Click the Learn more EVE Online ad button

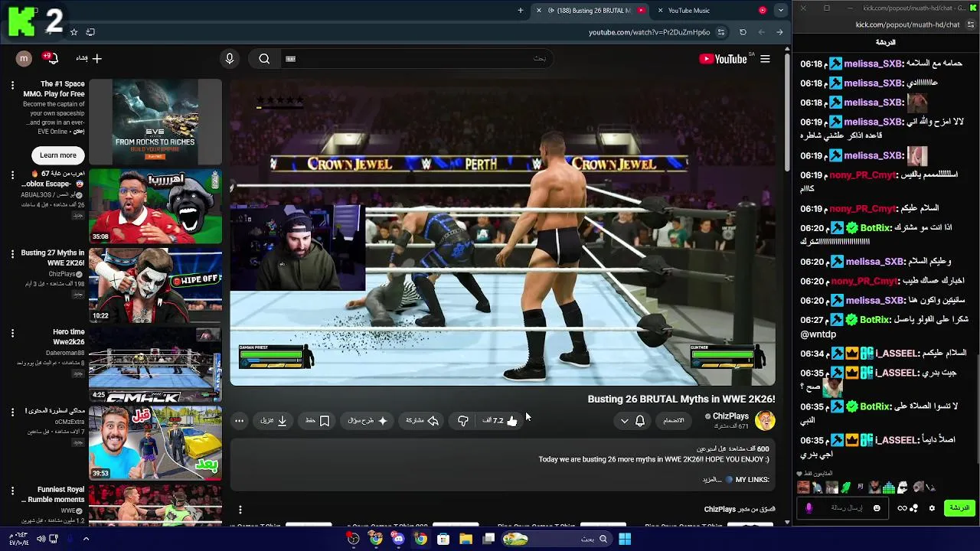(x=58, y=155)
